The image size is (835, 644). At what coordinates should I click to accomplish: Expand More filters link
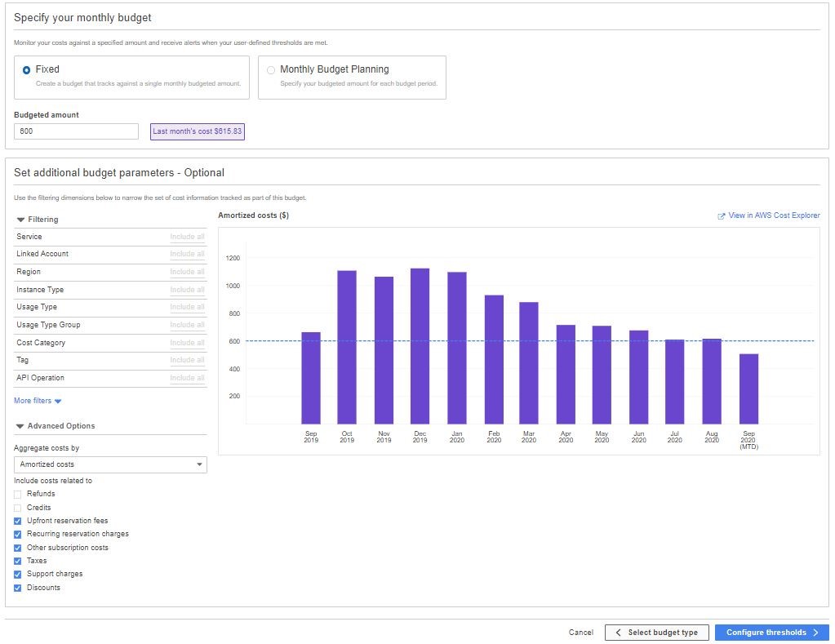38,401
